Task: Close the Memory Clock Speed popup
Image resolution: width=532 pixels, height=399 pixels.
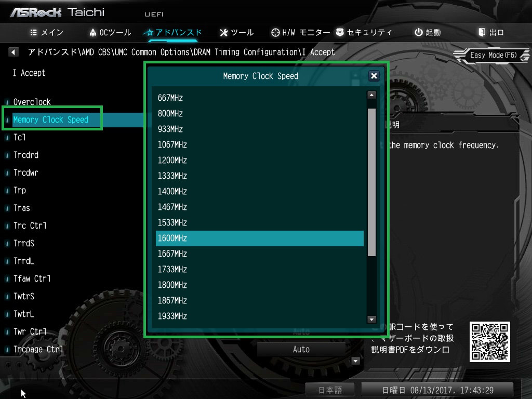Action: (x=374, y=76)
